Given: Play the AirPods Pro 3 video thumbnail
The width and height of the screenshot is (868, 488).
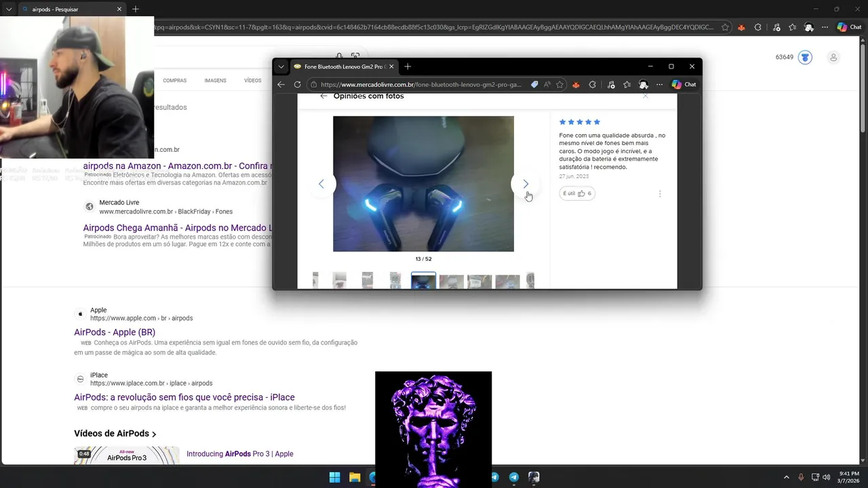Looking at the screenshot, I should click(127, 455).
